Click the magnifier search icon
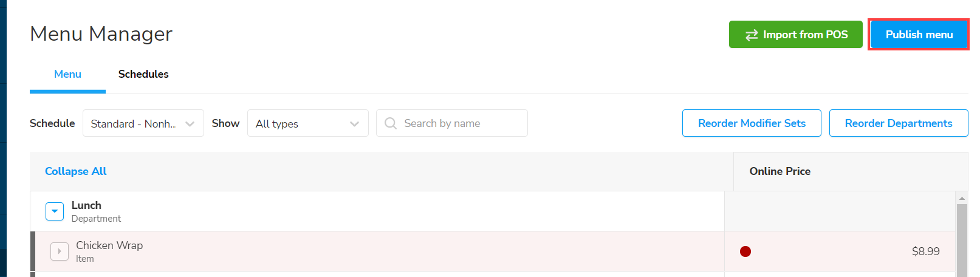980x277 pixels. click(x=391, y=123)
